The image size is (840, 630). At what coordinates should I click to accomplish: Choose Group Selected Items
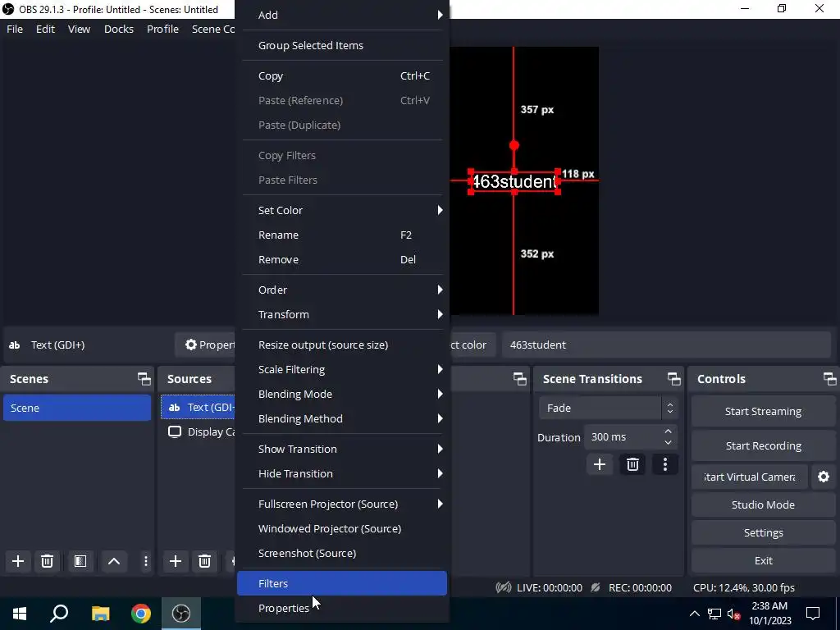(x=342, y=46)
